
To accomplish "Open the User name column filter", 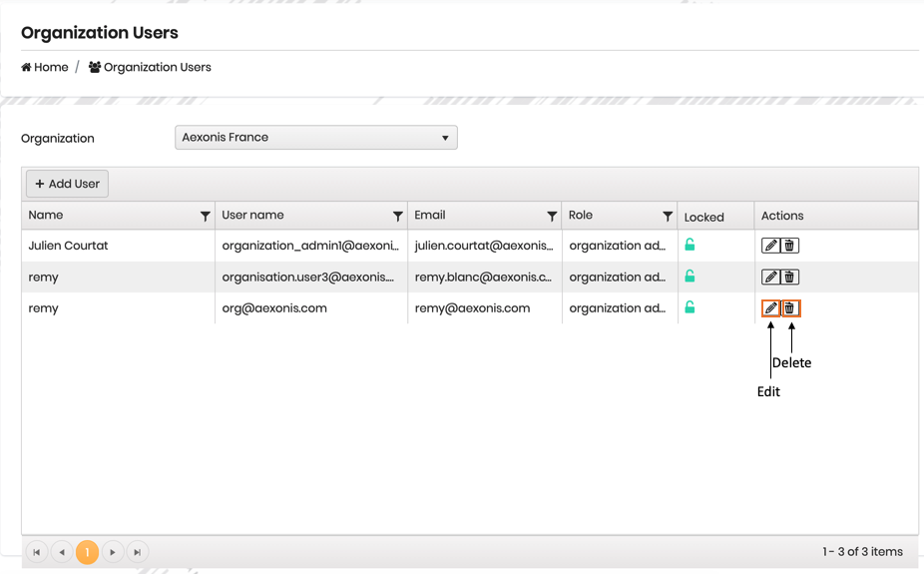I will tap(398, 216).
